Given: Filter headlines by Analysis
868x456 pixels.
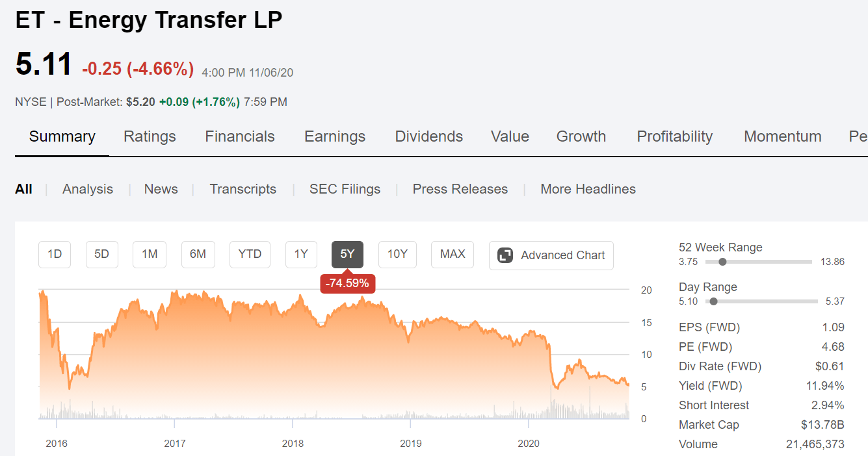Looking at the screenshot, I should [x=88, y=189].
